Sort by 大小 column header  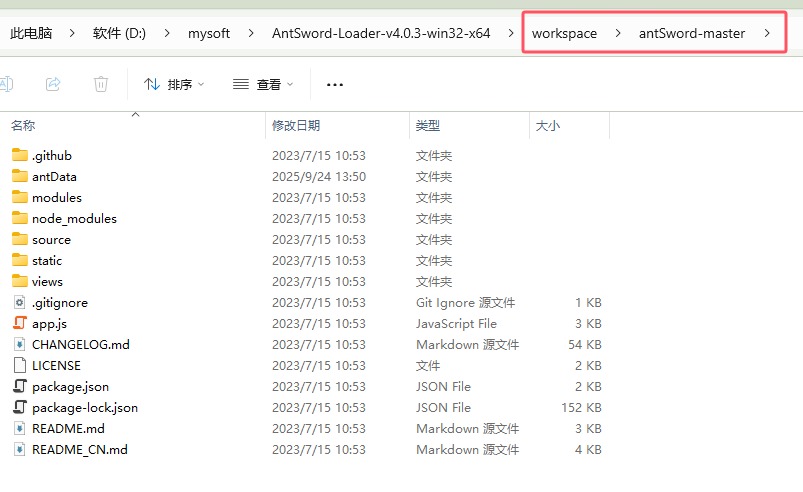coord(547,125)
